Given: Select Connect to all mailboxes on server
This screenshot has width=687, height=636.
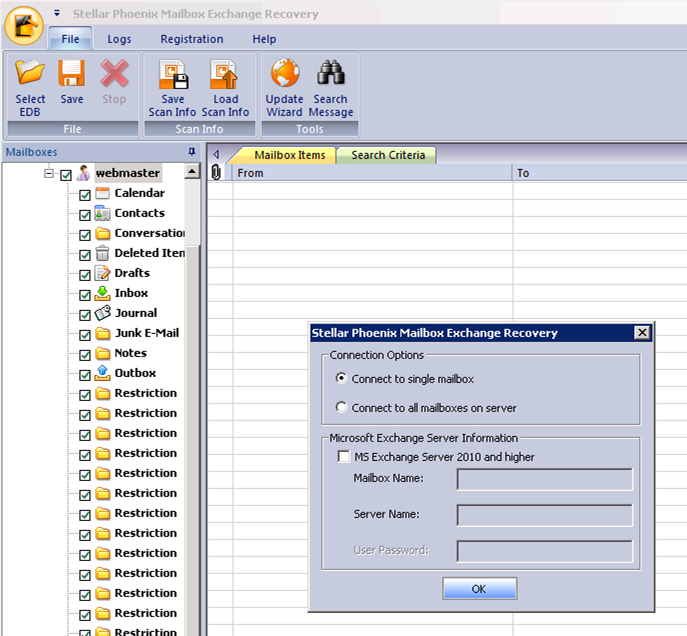Looking at the screenshot, I should 341,407.
